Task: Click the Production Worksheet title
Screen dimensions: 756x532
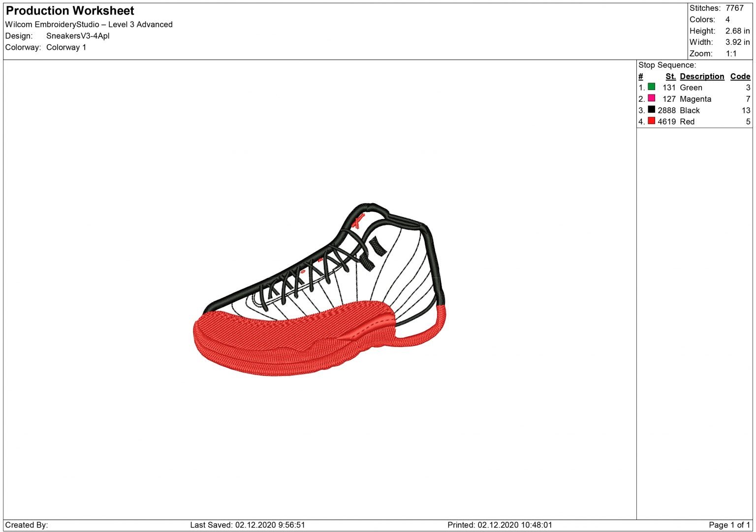Action: click(70, 11)
